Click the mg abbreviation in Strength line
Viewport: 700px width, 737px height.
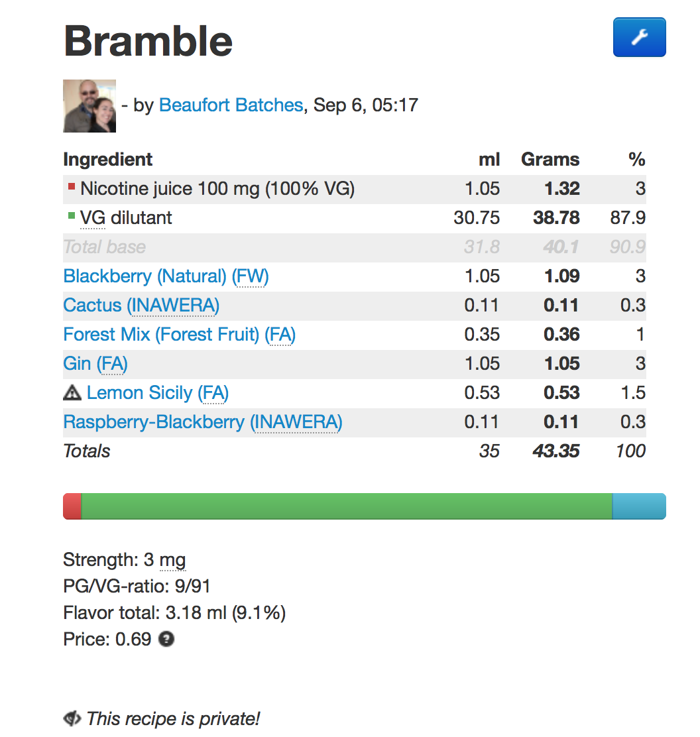(172, 560)
